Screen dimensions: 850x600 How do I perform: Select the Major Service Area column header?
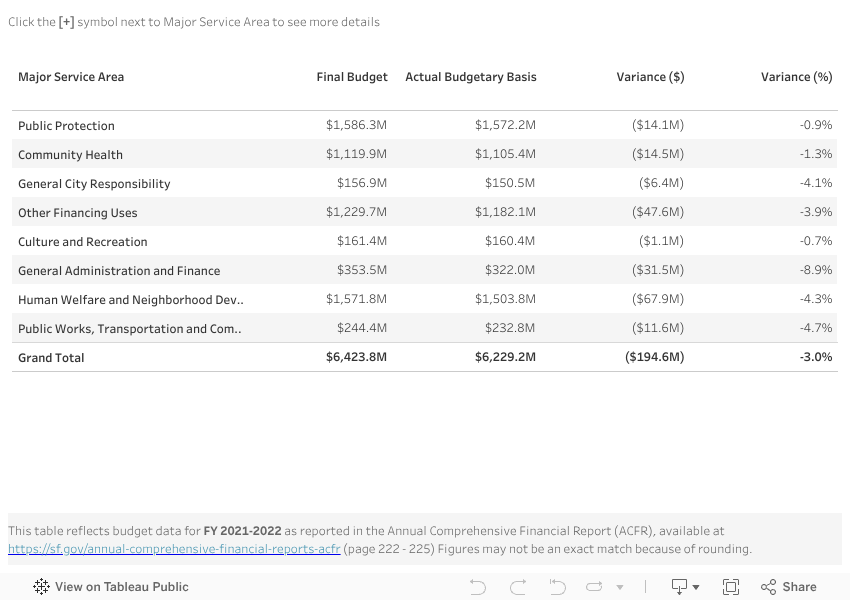71,77
